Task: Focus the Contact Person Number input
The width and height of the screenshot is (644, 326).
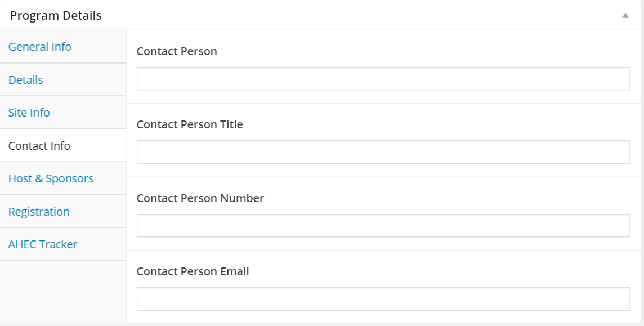Action: 383,225
